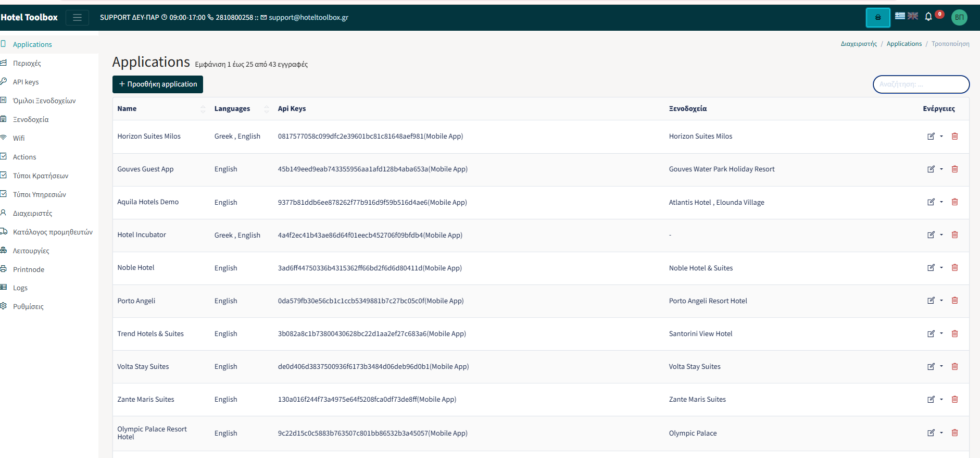Open Όμιλοι Ξενοδοχείων in the sidebar
980x458 pixels.
pos(44,101)
